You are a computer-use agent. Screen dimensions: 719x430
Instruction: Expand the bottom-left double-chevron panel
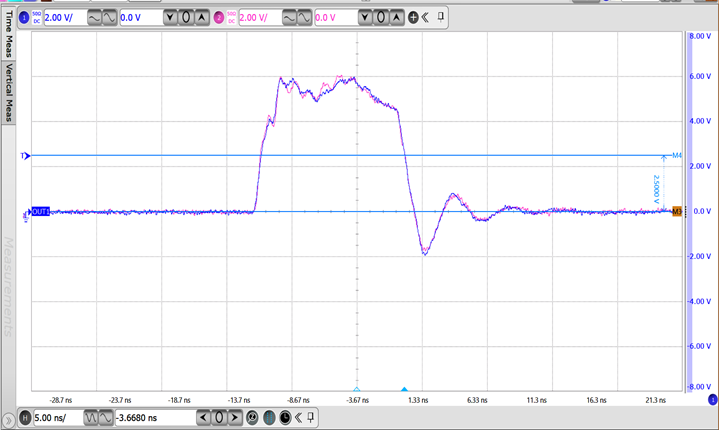pos(8,420)
